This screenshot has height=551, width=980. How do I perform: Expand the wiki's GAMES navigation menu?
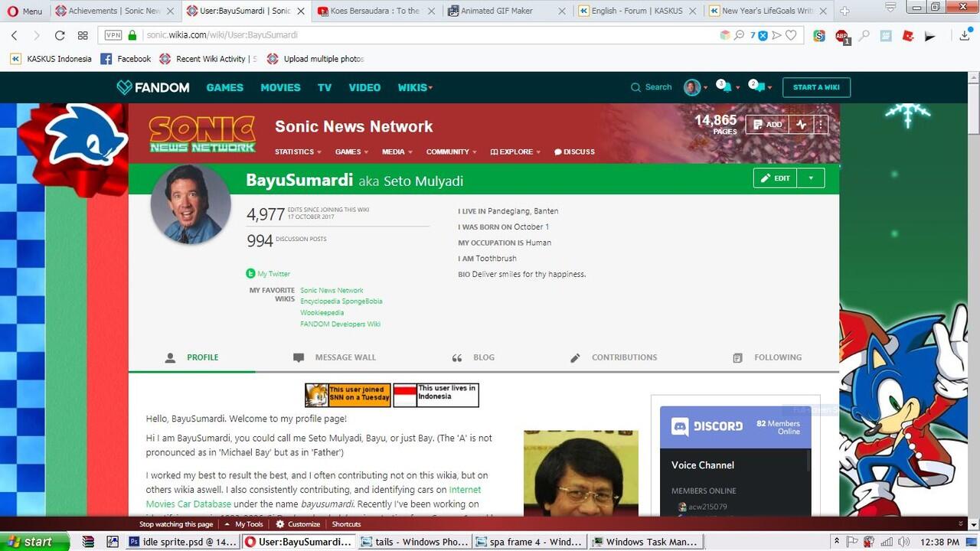tap(351, 152)
